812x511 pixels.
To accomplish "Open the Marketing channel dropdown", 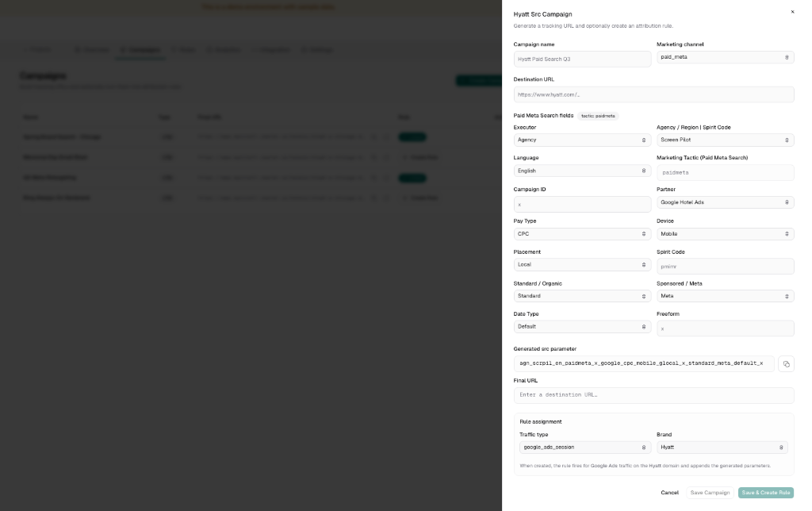I will click(725, 57).
